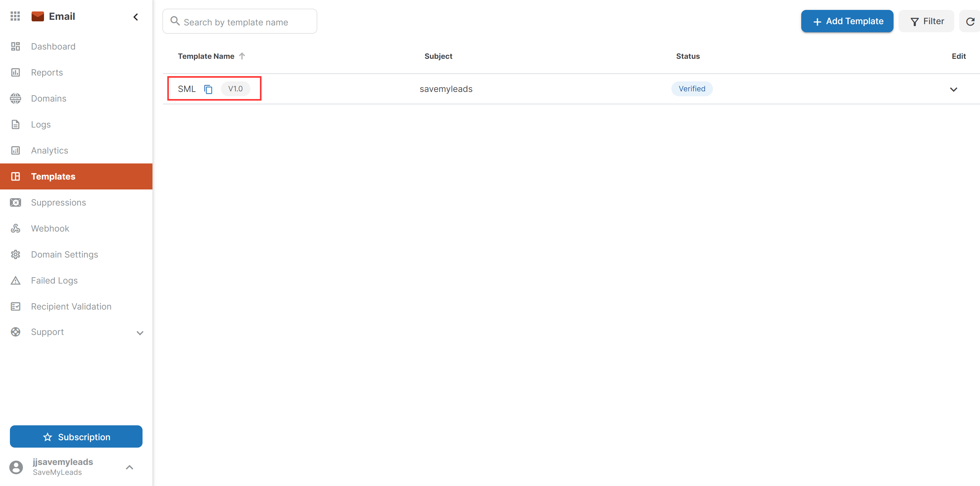This screenshot has width=980, height=486.
Task: Click the Logs document icon
Action: coord(15,124)
